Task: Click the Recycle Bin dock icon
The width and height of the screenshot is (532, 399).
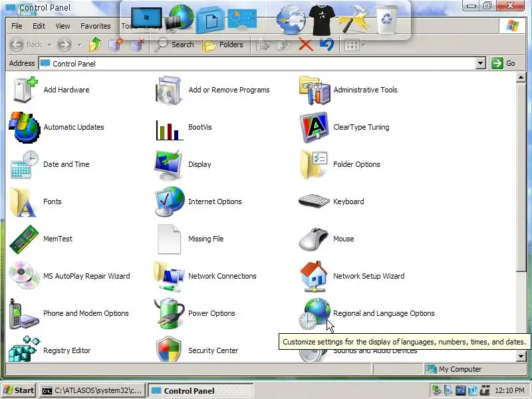Action: [386, 20]
